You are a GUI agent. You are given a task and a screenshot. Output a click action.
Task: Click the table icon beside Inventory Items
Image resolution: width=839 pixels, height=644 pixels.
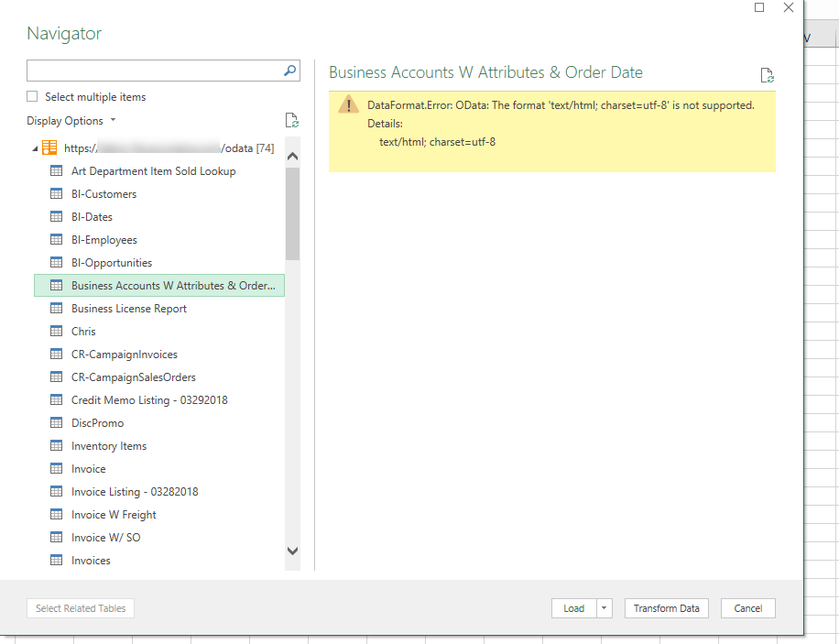(56, 446)
